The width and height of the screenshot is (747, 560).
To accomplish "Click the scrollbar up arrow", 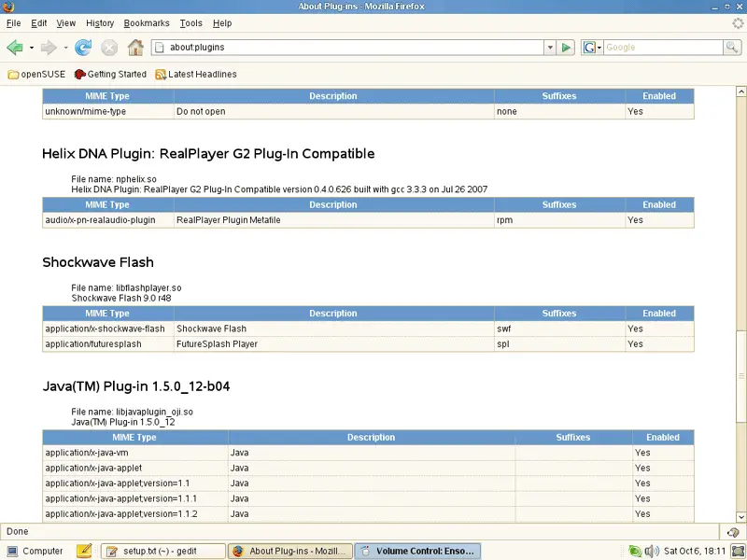I will (x=740, y=91).
